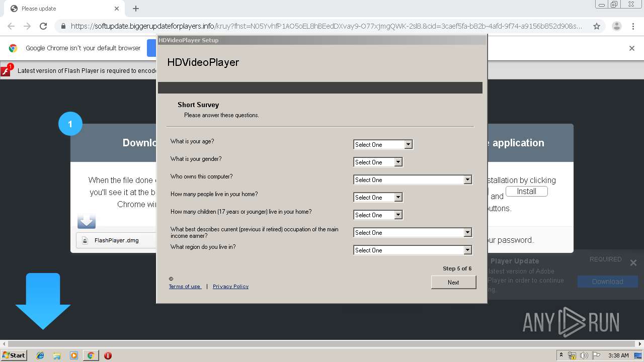Open Windows Explorer folder in taskbar
This screenshot has height=362, width=644.
coord(57,355)
